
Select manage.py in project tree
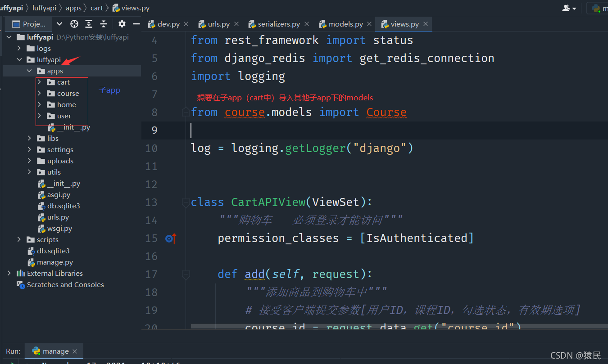(x=55, y=262)
